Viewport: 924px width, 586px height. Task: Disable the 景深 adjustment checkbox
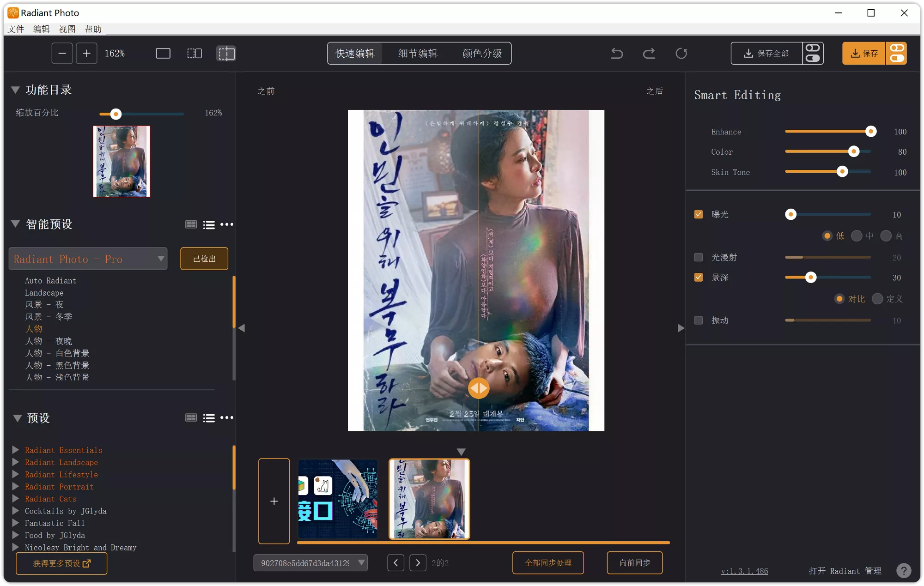pyautogui.click(x=698, y=278)
